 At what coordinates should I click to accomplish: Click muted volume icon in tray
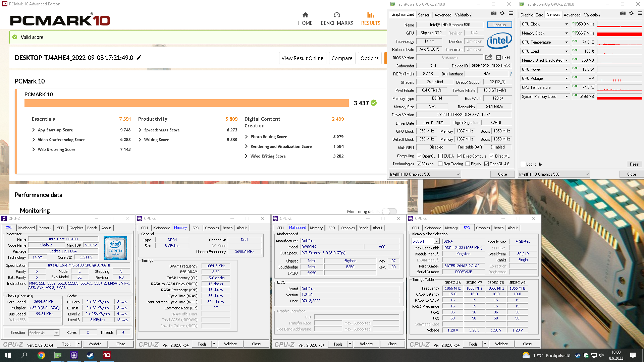[x=602, y=355]
